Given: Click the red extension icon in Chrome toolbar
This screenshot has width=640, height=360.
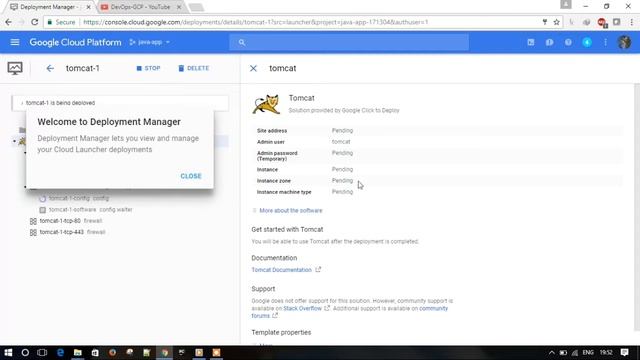Looking at the screenshot, I should [602, 22].
